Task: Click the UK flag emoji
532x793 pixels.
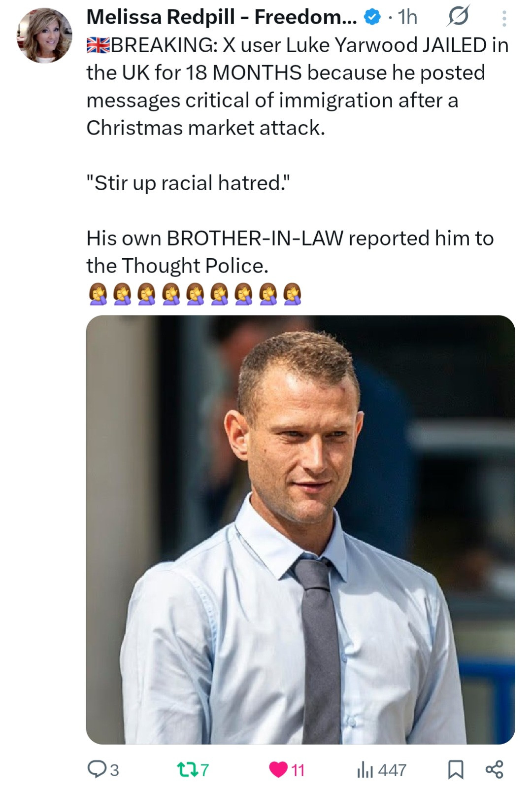Action: [x=98, y=45]
